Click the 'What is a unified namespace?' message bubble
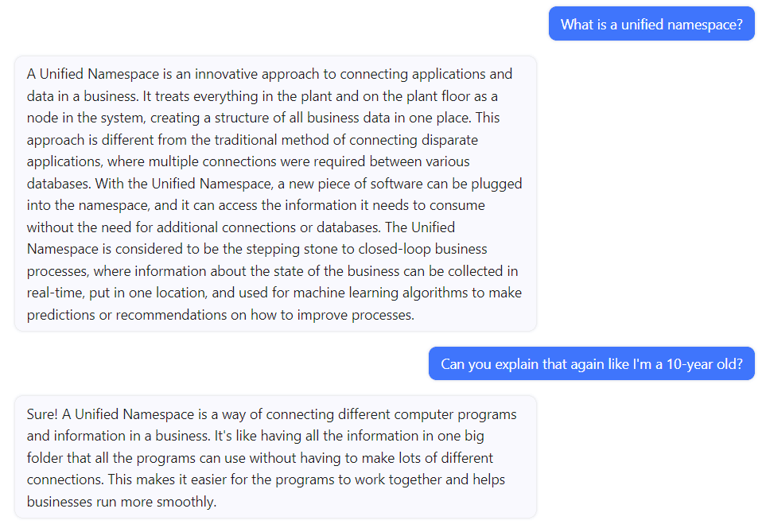The image size is (766, 532). 651,24
